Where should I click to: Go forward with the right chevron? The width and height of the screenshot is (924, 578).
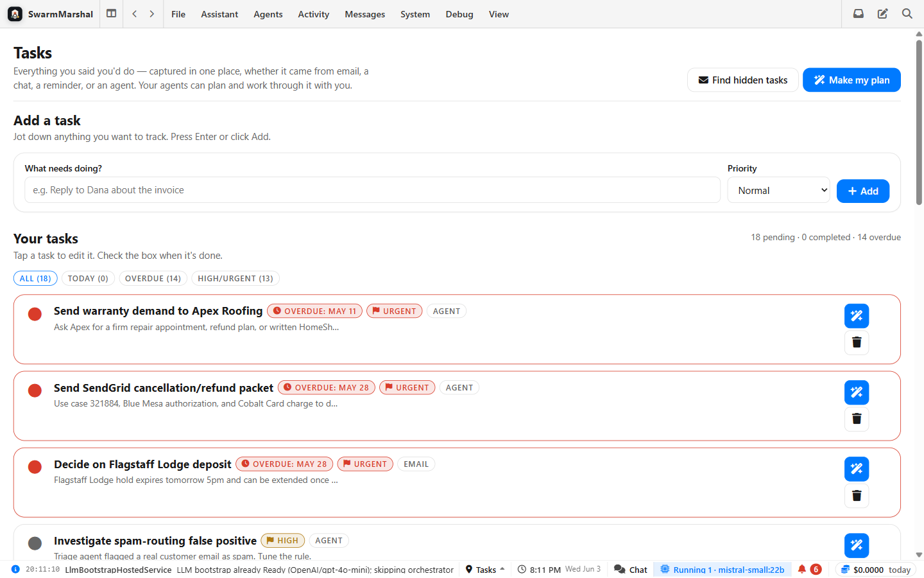152,13
